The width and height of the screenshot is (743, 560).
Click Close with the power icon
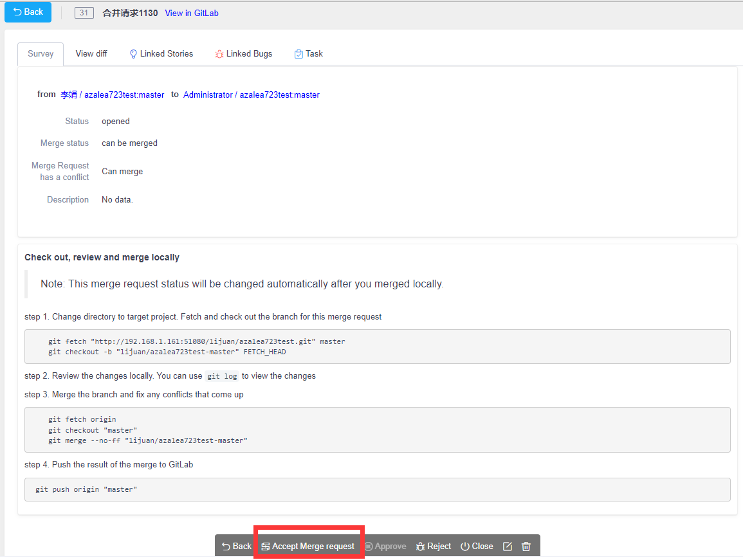[477, 546]
